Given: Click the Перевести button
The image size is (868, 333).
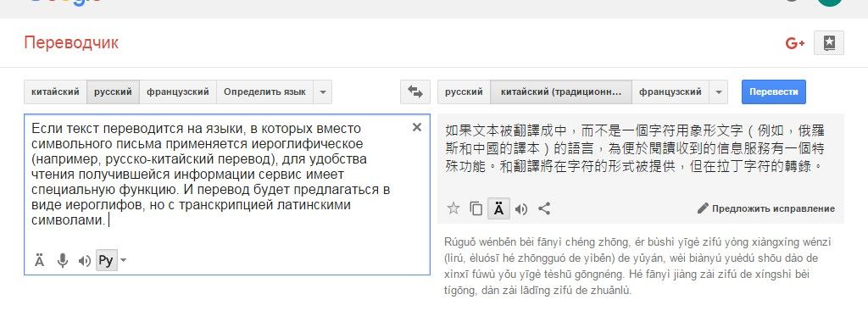Looking at the screenshot, I should pos(773,92).
